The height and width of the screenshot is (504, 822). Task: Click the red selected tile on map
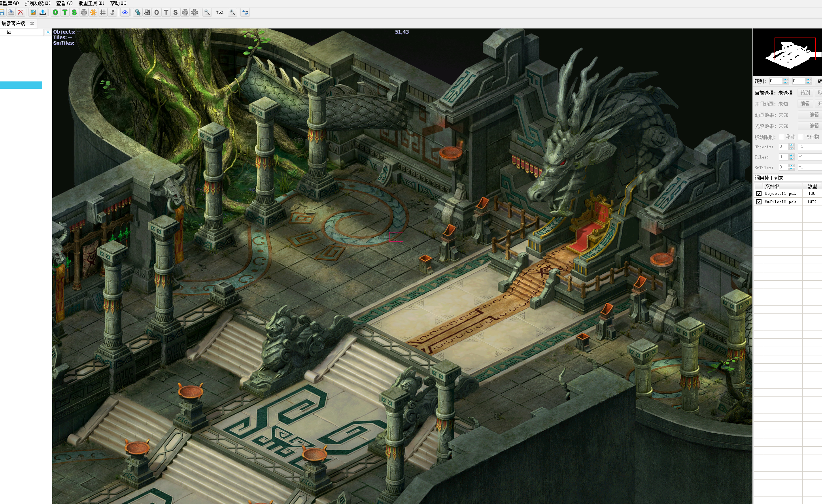396,236
